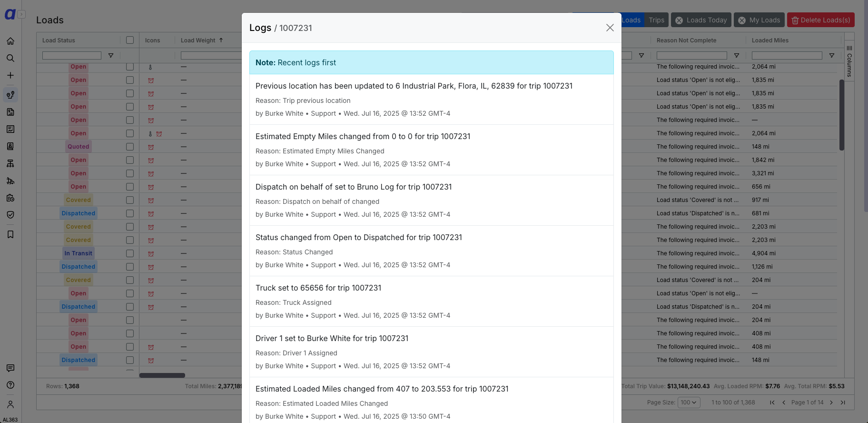Click the In Transit status badge

[x=79, y=253]
